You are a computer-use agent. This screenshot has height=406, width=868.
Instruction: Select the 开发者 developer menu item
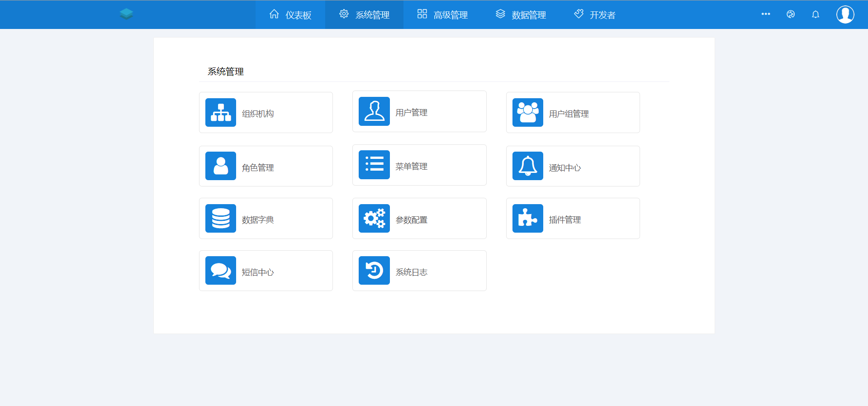click(x=594, y=15)
